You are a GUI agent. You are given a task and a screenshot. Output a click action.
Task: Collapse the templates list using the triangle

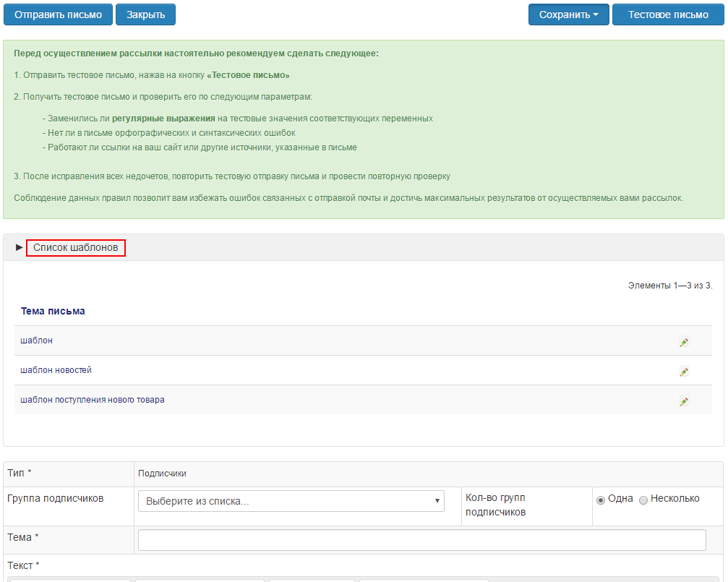[x=20, y=248]
